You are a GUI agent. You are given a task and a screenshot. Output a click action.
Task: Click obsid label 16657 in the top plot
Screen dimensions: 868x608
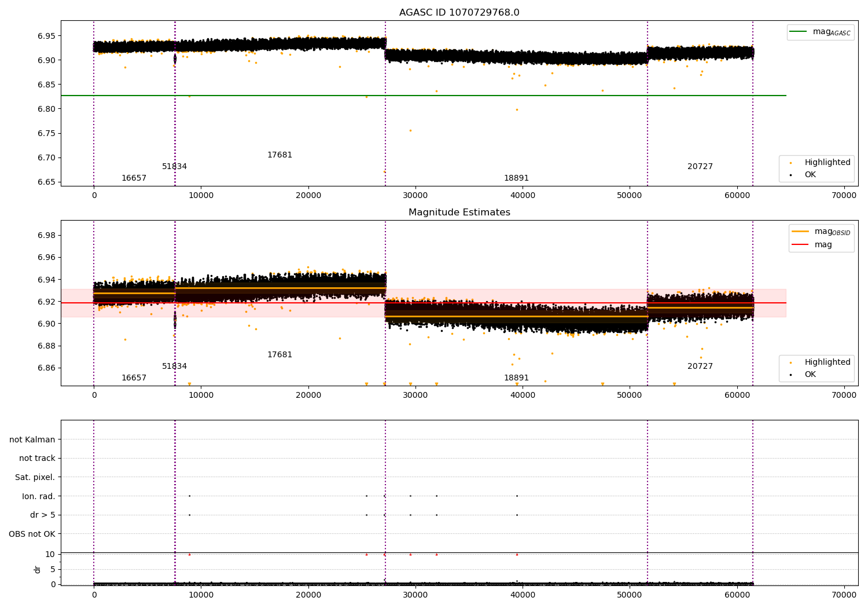(134, 178)
